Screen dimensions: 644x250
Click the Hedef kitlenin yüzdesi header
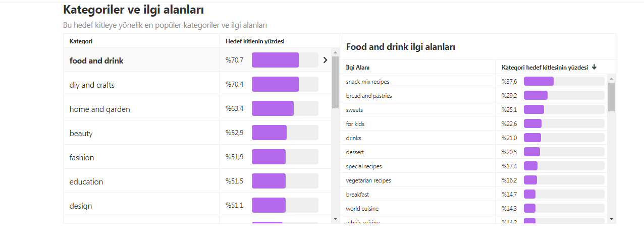pyautogui.click(x=255, y=41)
